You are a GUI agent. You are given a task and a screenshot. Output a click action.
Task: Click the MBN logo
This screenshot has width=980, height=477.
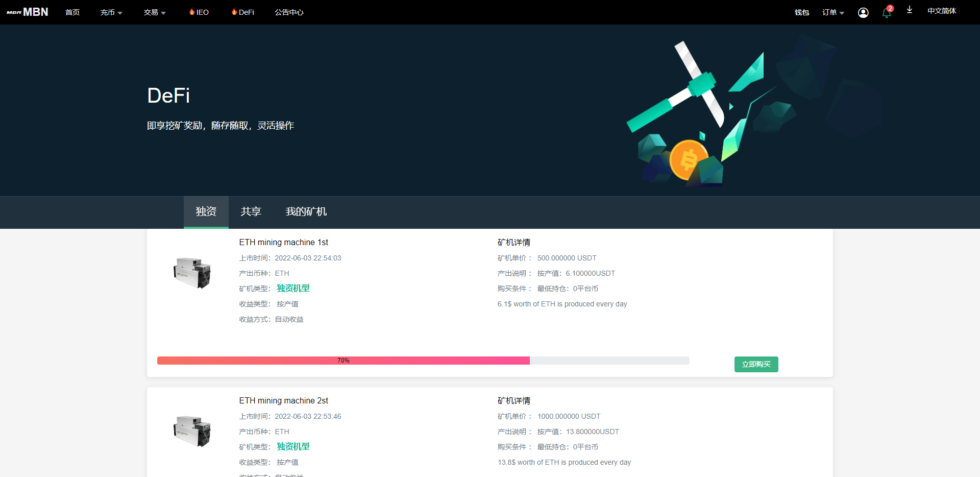[27, 11]
